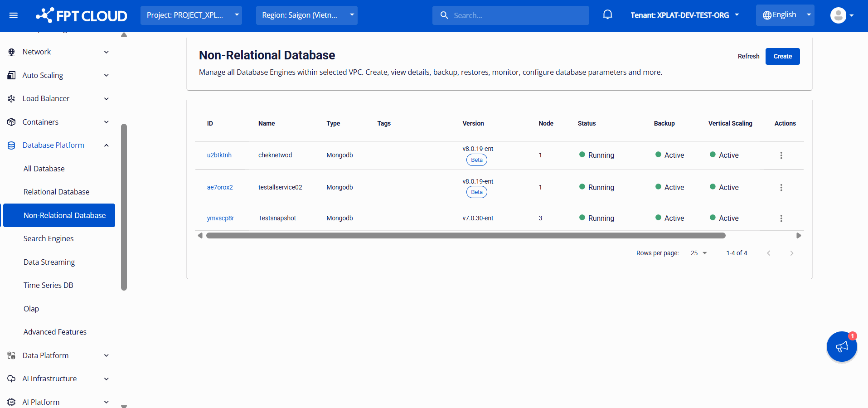Screen dimensions: 868x408
Task: Open the Region Saigon dropdown
Action: pos(307,15)
